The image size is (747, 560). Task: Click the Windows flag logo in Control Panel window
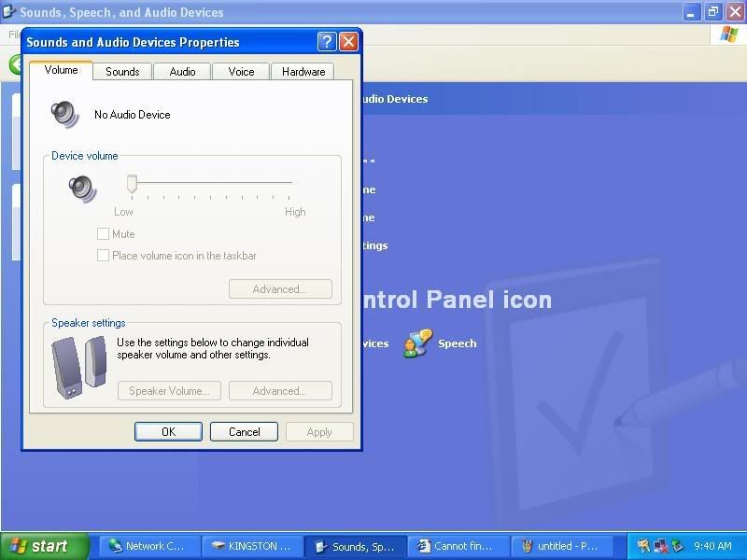pos(729,35)
